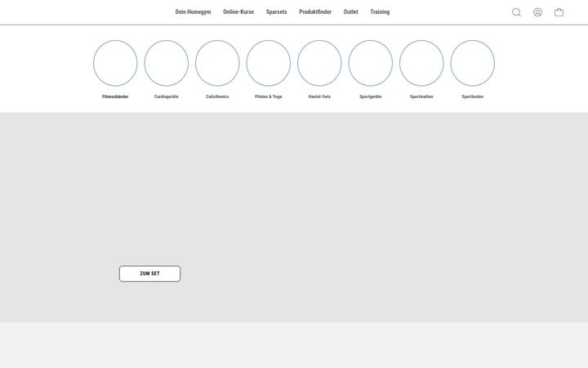This screenshot has width=588, height=368.
Task: Select the Hantel-Sets category circle
Action: (x=319, y=63)
